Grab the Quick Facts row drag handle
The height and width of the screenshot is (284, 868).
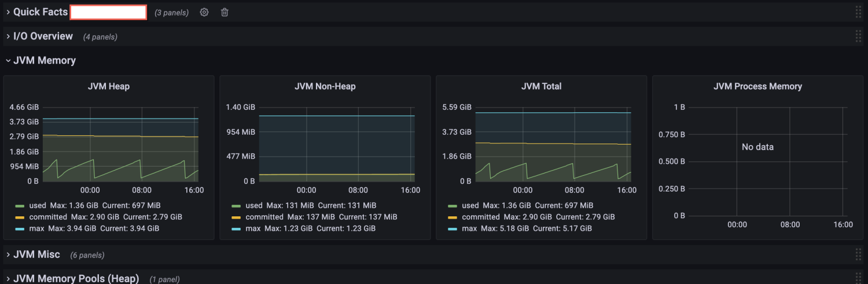pyautogui.click(x=858, y=12)
